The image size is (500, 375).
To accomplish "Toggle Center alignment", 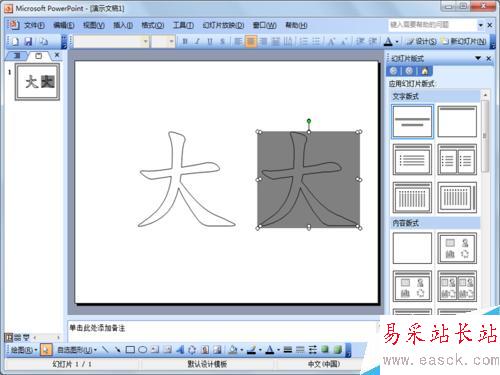I will coord(251,42).
